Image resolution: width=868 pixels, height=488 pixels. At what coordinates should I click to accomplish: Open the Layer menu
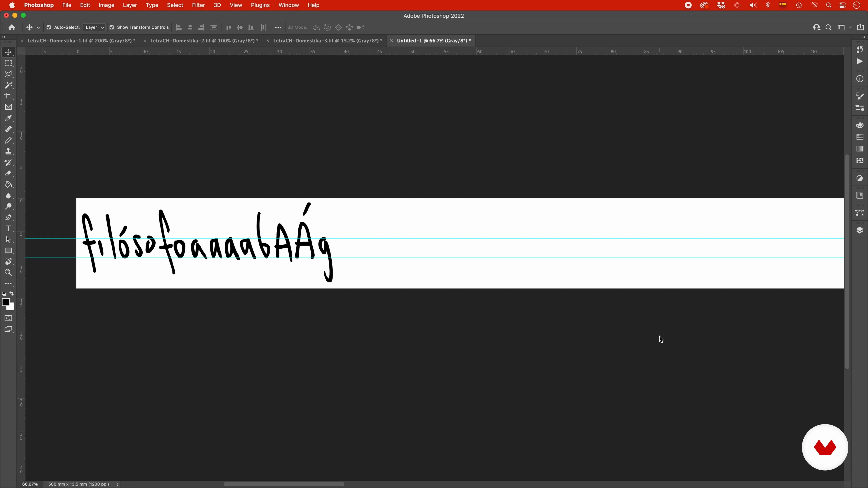coord(130,5)
